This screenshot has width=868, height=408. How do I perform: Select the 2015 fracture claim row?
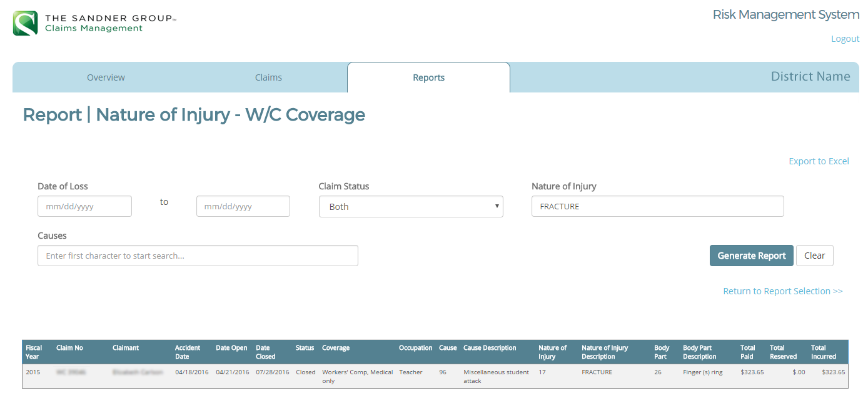click(435, 376)
